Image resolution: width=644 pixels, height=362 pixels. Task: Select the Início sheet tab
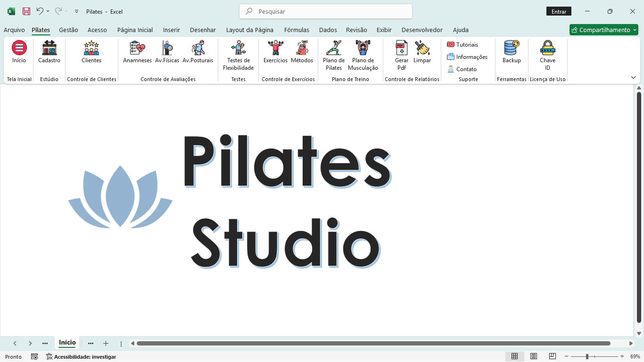(x=67, y=343)
